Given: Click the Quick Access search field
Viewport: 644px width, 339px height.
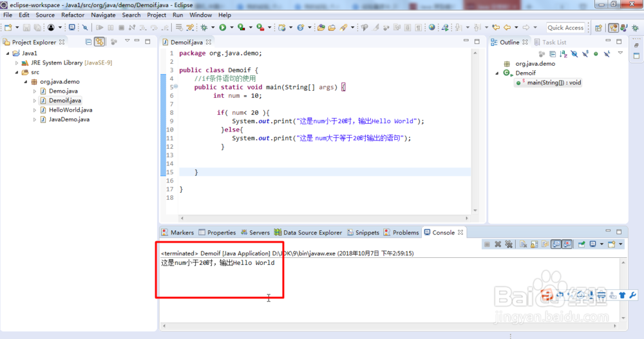Looking at the screenshot, I should tap(565, 28).
